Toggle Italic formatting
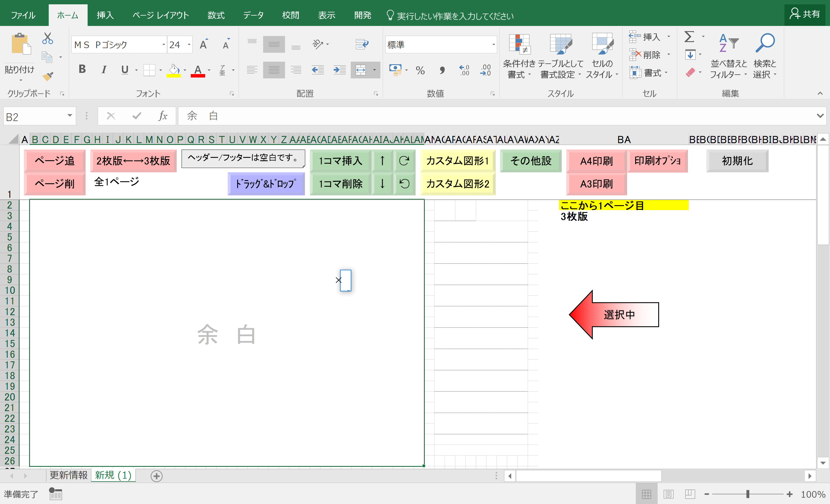The height and width of the screenshot is (504, 830). pos(104,69)
